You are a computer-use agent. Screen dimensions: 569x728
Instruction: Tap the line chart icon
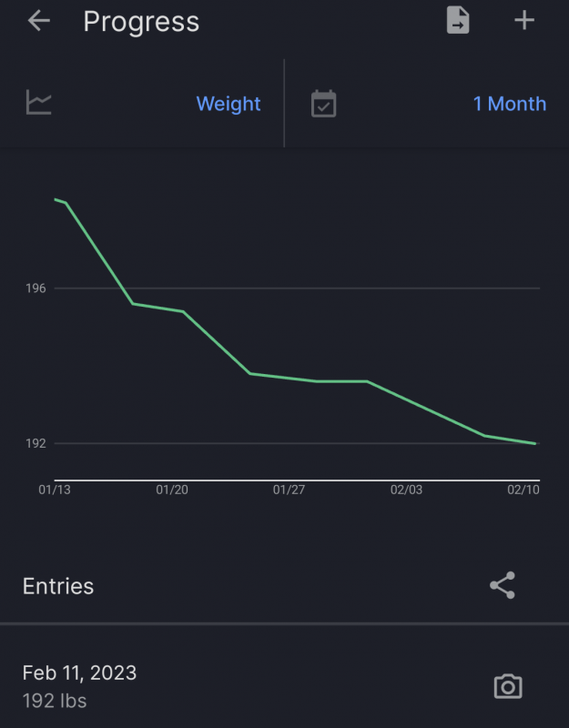click(39, 103)
